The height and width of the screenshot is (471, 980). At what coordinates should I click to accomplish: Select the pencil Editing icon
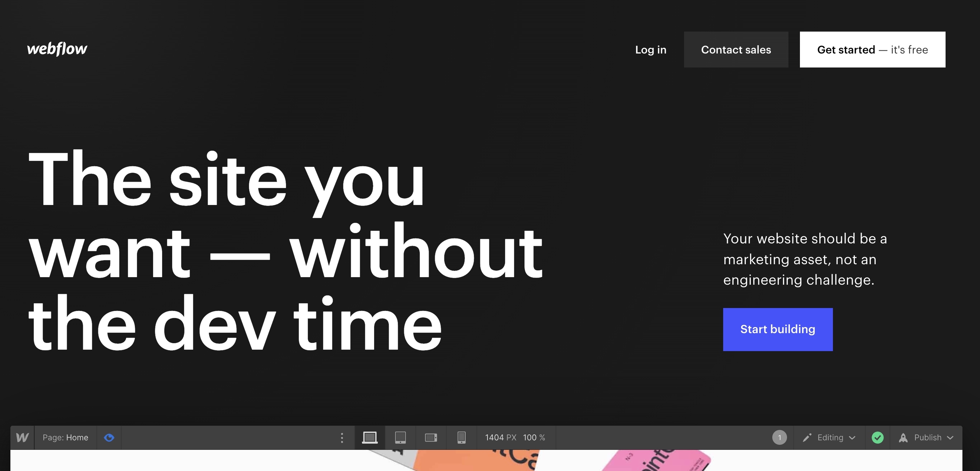pos(807,438)
